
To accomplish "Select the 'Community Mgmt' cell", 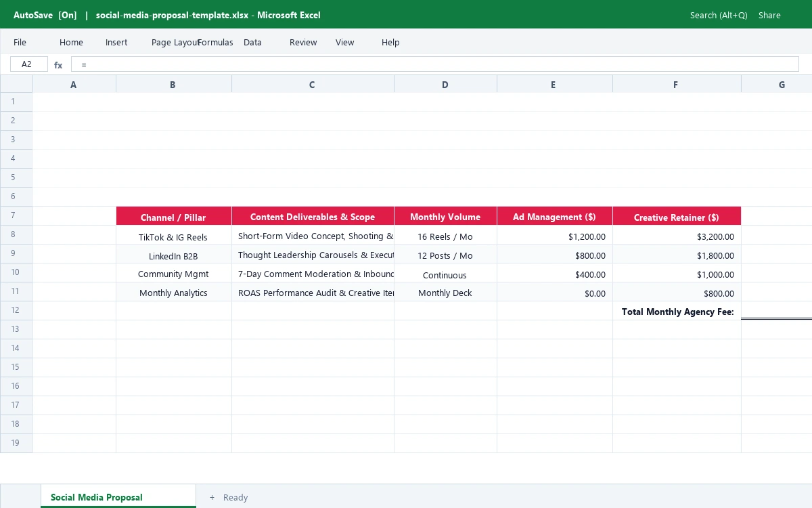I will click(x=174, y=273).
